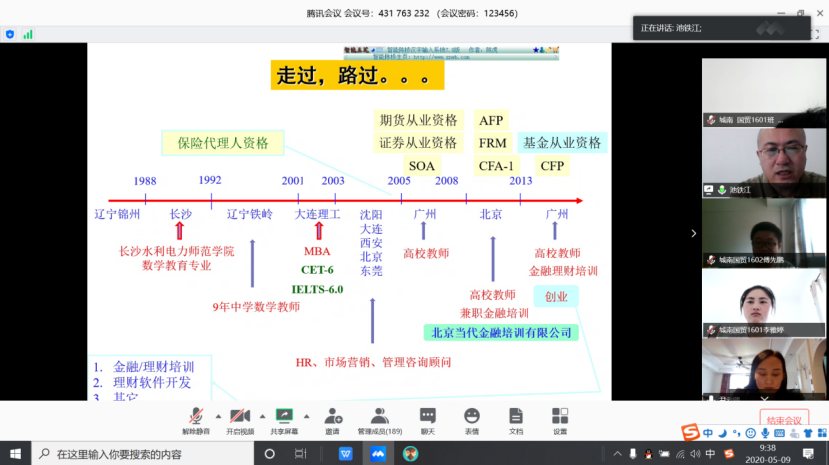Expand video options arrow beside 开启视频

click(x=262, y=414)
